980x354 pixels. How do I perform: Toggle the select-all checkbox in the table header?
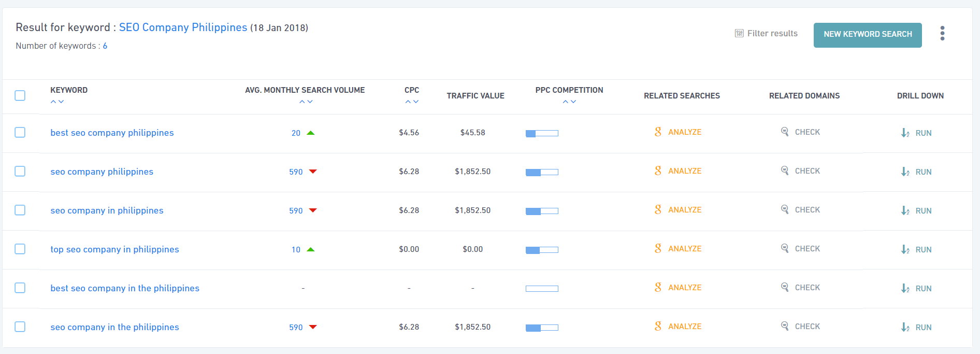click(x=20, y=95)
